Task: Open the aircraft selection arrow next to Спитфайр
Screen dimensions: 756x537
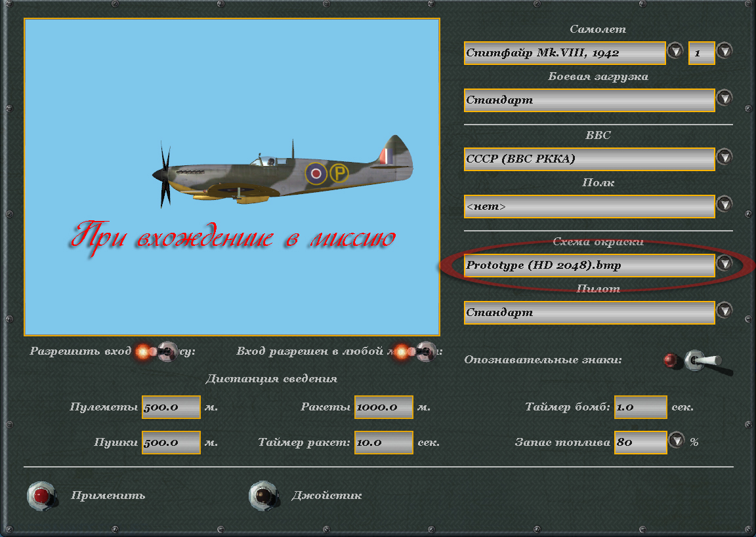Action: (x=675, y=50)
